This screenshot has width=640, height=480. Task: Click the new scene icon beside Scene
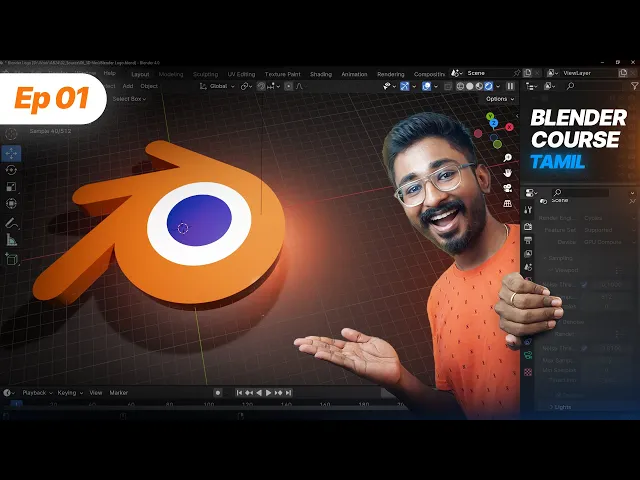coord(528,73)
